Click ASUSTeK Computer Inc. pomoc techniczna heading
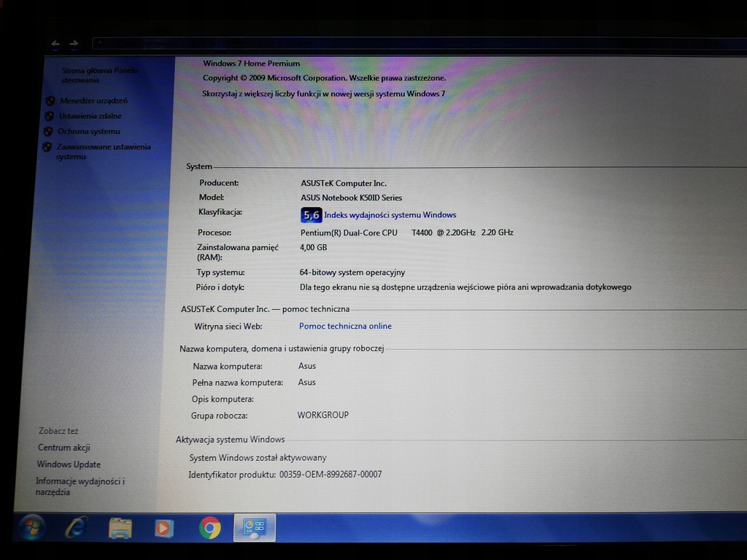Image resolution: width=747 pixels, height=560 pixels. (265, 309)
